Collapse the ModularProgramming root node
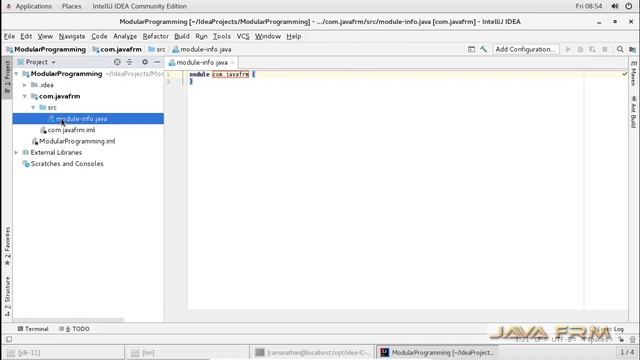The width and height of the screenshot is (640, 360). point(17,74)
